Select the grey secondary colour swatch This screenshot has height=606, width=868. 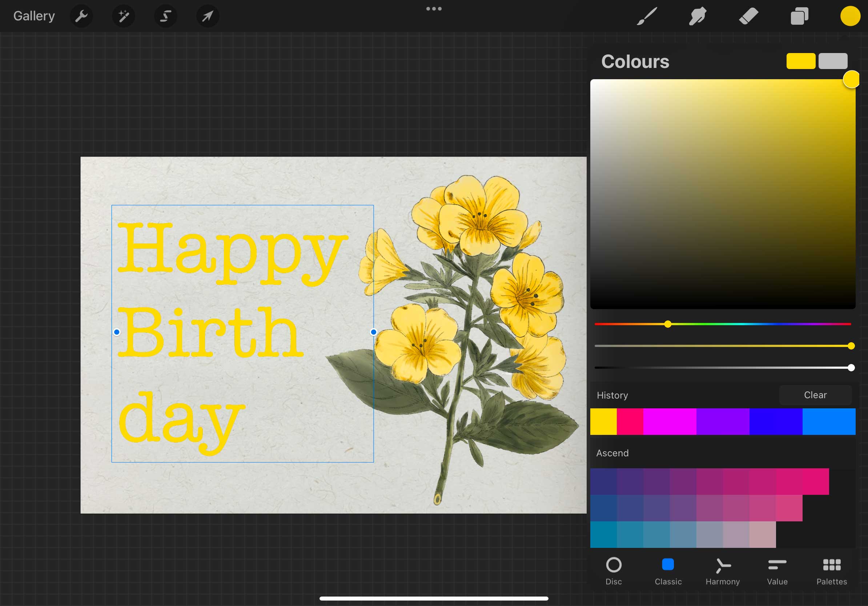pos(833,61)
